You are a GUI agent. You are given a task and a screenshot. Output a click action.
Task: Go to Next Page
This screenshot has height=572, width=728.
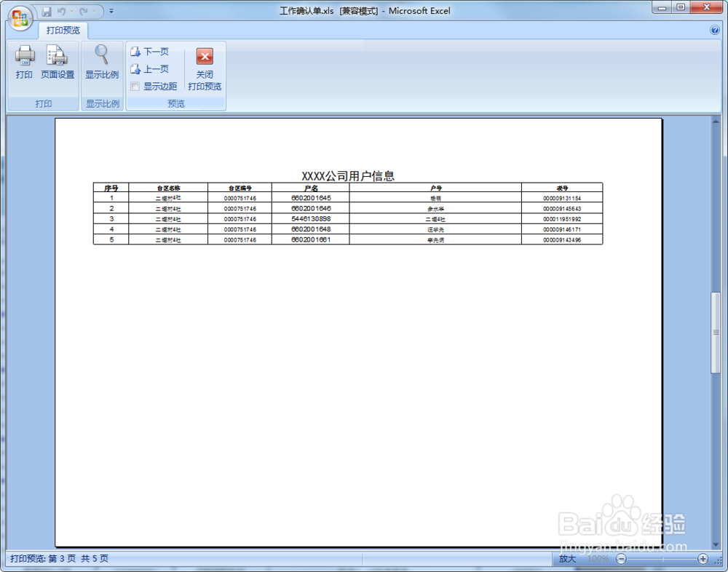click(149, 52)
